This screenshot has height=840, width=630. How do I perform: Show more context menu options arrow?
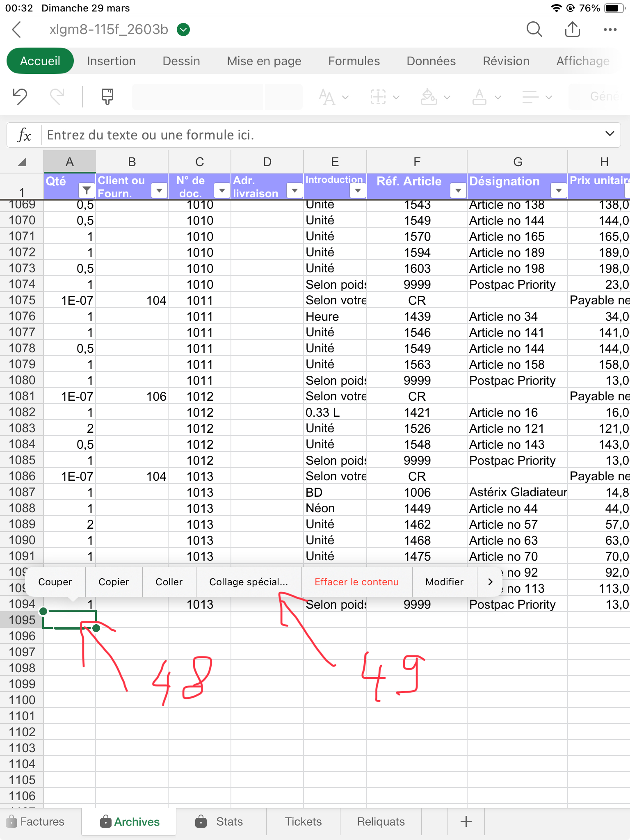pos(490,582)
